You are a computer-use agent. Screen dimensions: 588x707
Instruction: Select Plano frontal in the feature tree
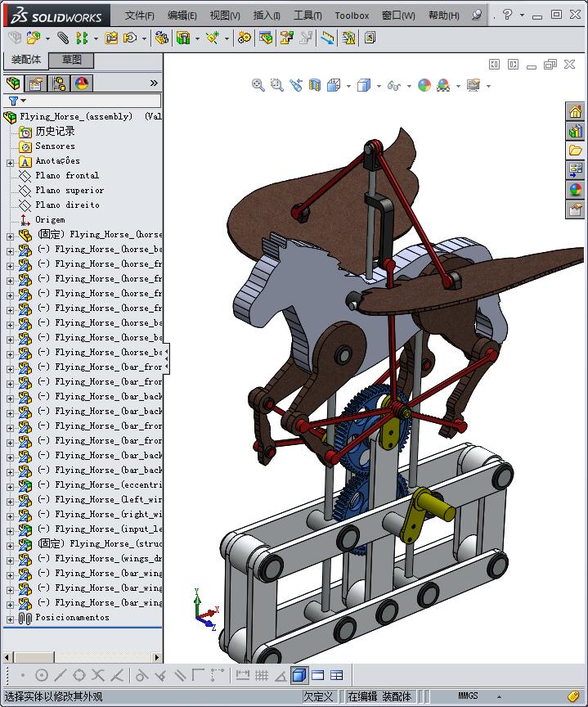click(66, 175)
